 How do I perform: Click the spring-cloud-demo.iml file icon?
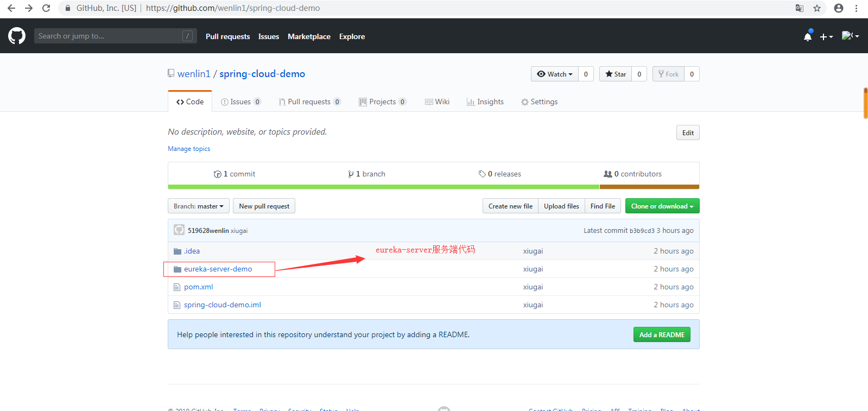pyautogui.click(x=176, y=305)
